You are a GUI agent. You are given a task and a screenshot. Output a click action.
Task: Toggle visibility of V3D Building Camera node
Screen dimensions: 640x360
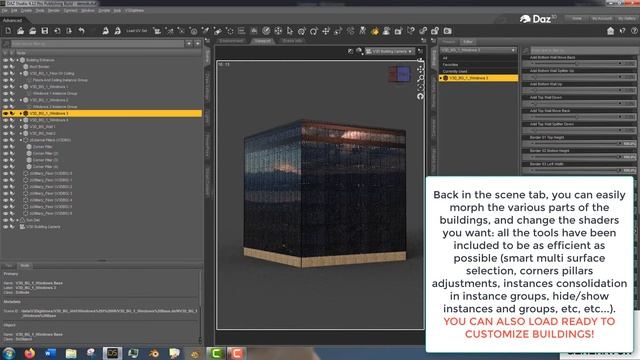[5, 227]
